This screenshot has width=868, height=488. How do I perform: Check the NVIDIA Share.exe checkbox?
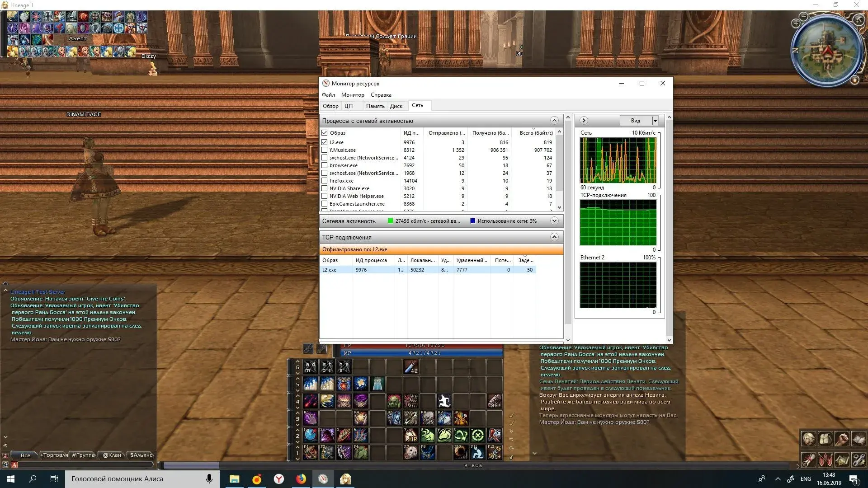pyautogui.click(x=324, y=188)
